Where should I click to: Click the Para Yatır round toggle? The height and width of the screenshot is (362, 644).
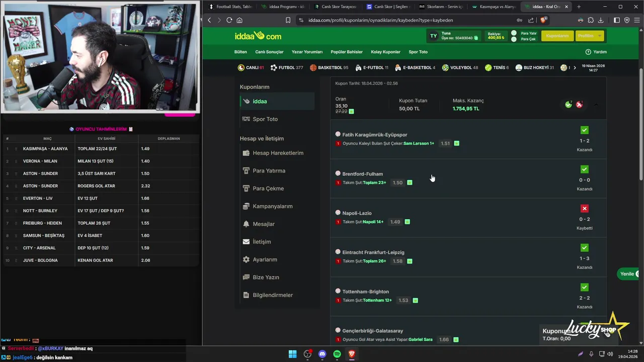point(514,33)
